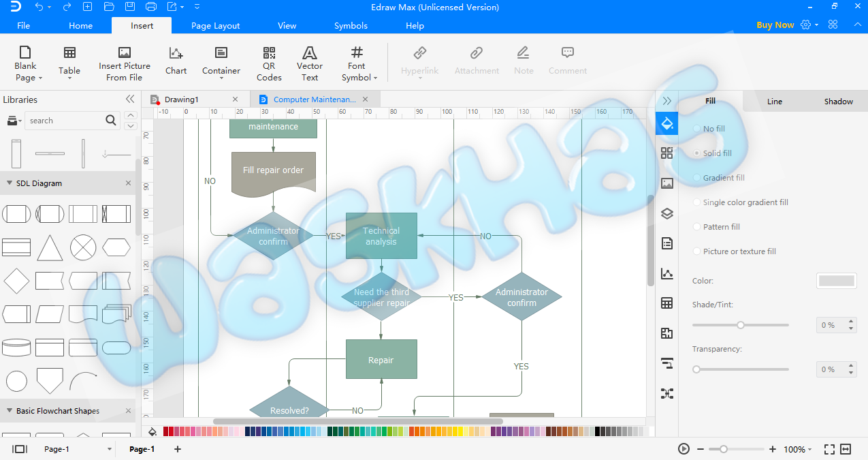The image size is (868, 460).
Task: Open the library menu dropdown beside search
Action: 13,121
